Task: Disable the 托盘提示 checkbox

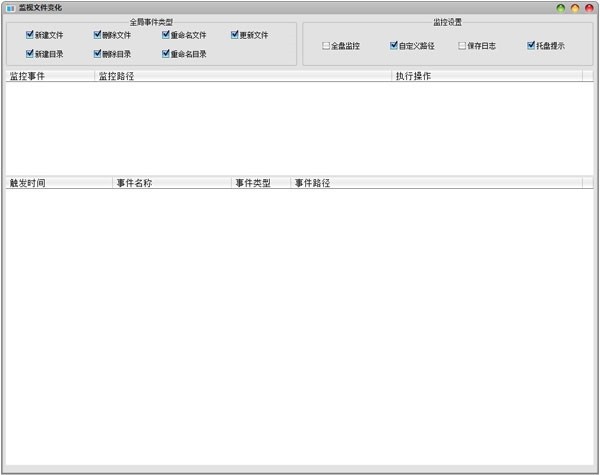Action: (x=531, y=46)
